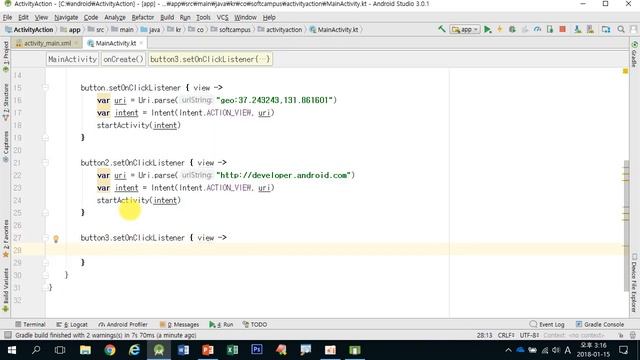Open the Device File Explorer side tab
640x360 pixels.
click(634, 283)
